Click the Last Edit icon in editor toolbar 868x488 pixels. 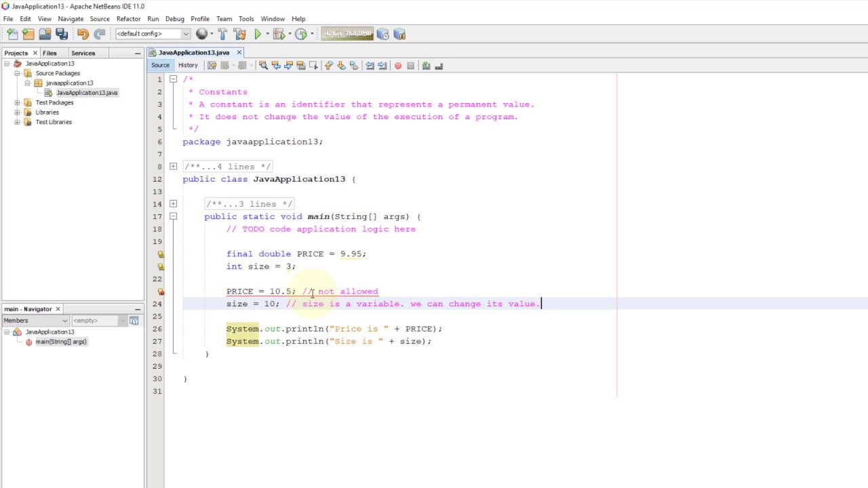pos(212,66)
